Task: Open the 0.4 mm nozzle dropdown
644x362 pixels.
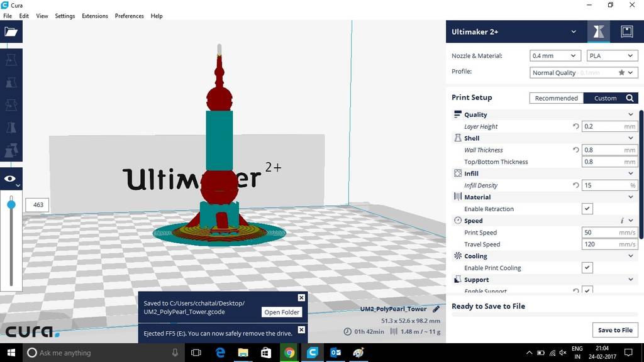Action: tap(555, 56)
